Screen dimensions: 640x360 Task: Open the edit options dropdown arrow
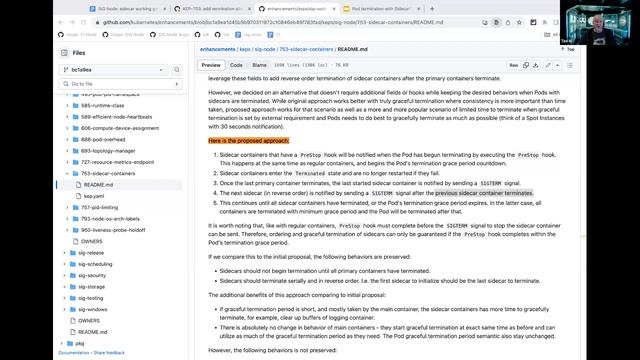click(558, 65)
